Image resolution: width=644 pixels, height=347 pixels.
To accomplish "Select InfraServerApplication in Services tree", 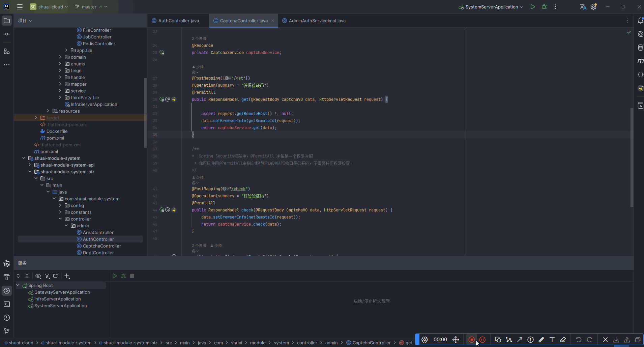I will pyautogui.click(x=57, y=299).
